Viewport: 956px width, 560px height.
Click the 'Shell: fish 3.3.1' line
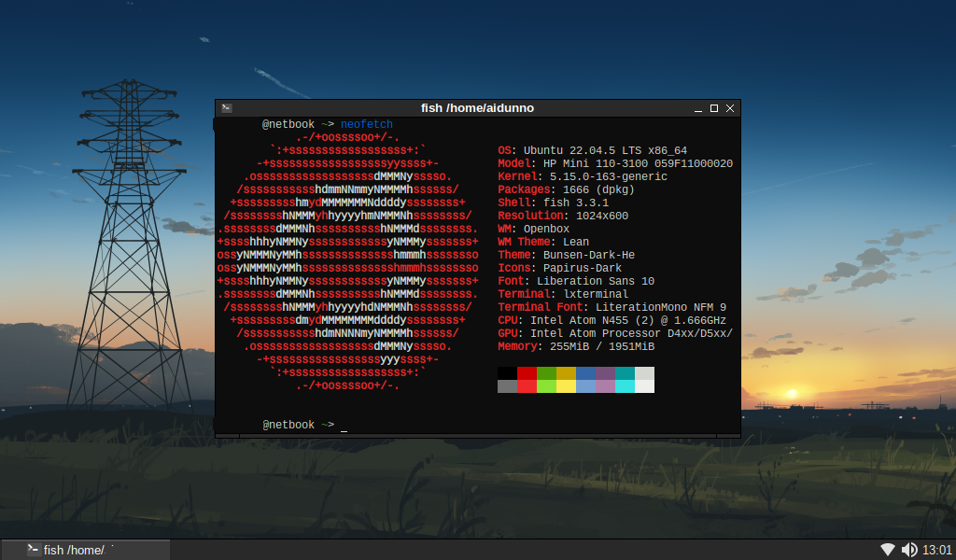[553, 203]
